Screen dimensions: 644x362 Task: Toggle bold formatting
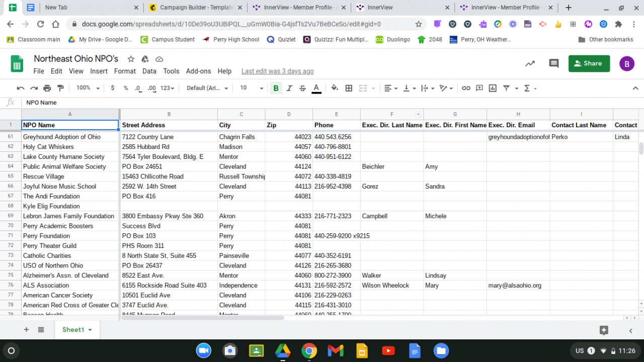(x=276, y=88)
